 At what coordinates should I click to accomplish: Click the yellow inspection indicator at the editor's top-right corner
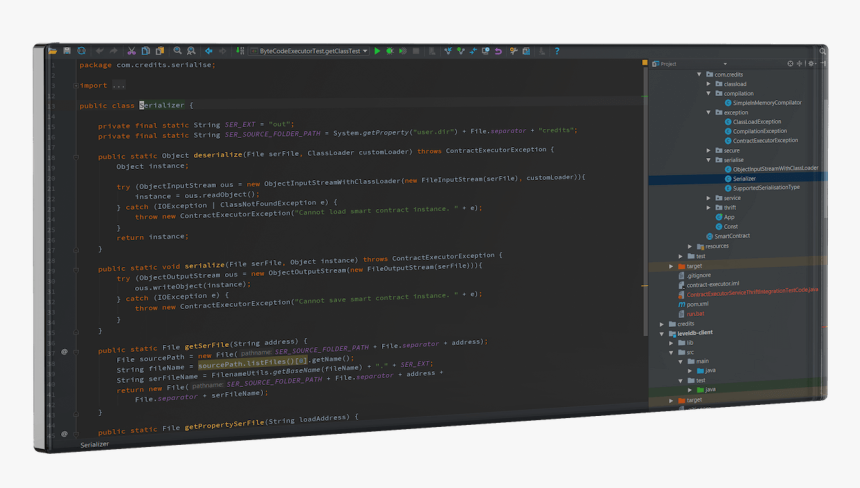point(644,64)
